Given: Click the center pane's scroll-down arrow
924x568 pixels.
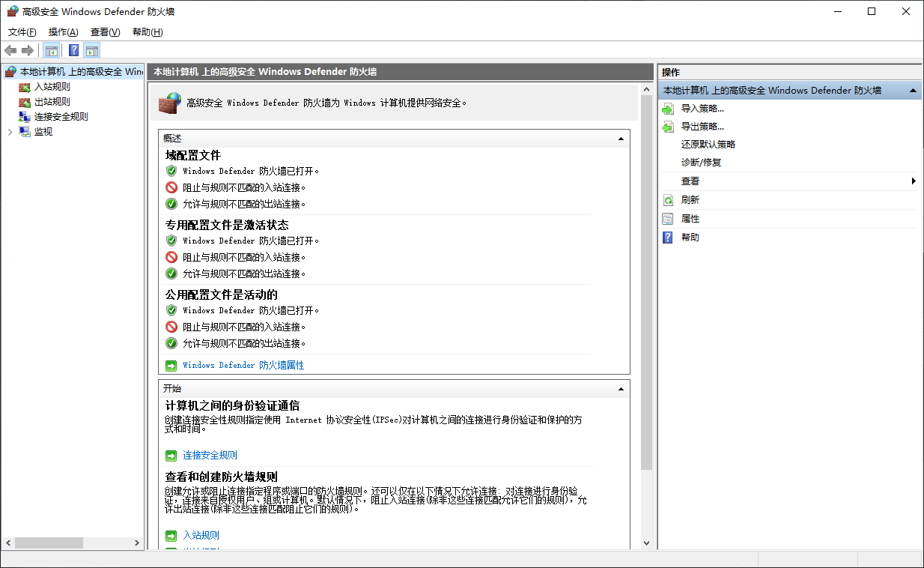Looking at the screenshot, I should tap(647, 543).
